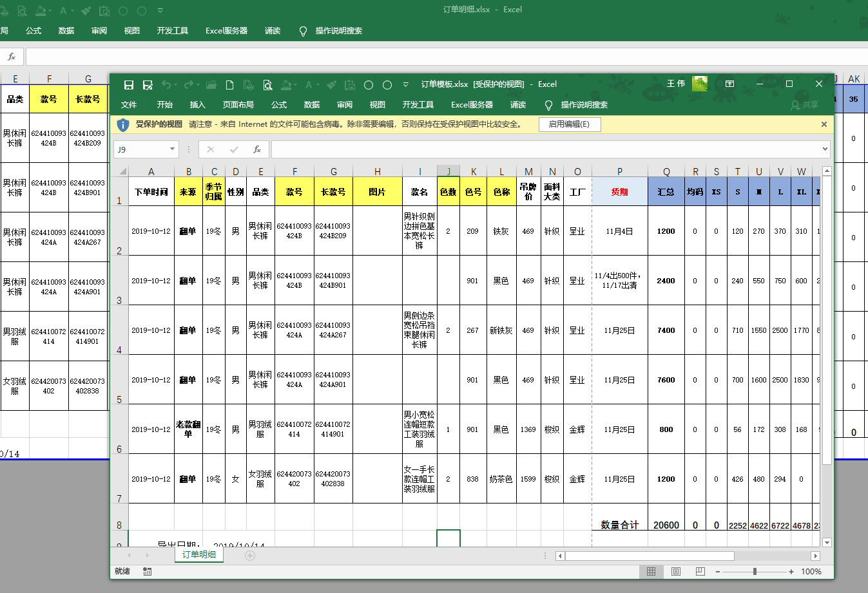This screenshot has width=868, height=593.
Task: Open font color dropdown arrow in front toolbar
Action: coord(317,84)
